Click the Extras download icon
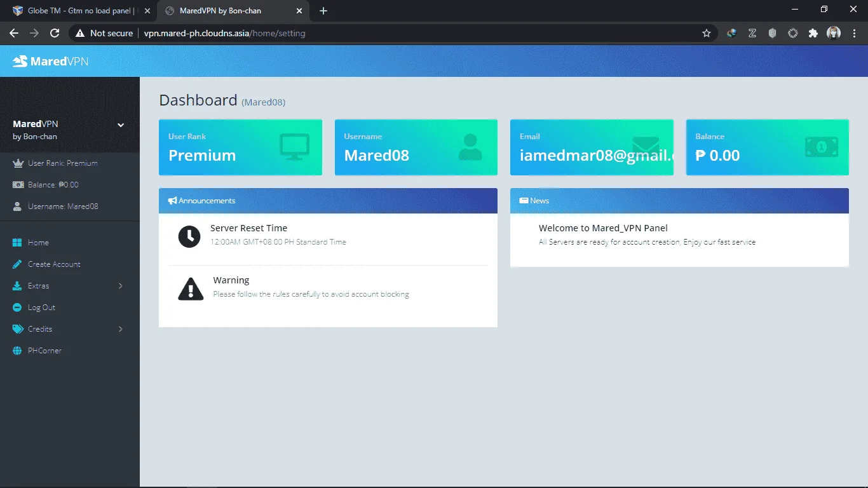This screenshot has width=868, height=488. [x=17, y=286]
